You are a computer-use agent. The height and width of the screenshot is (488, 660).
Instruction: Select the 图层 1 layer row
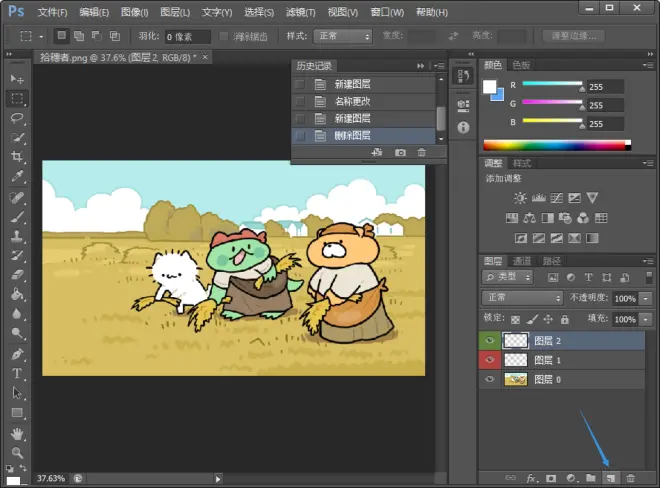[x=562, y=360]
